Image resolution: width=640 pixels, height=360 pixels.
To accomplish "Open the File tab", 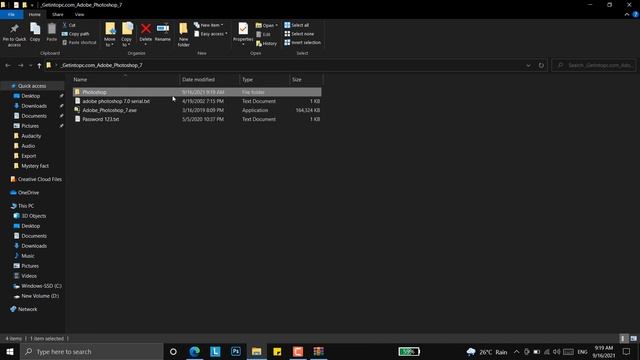I will tap(11, 14).
